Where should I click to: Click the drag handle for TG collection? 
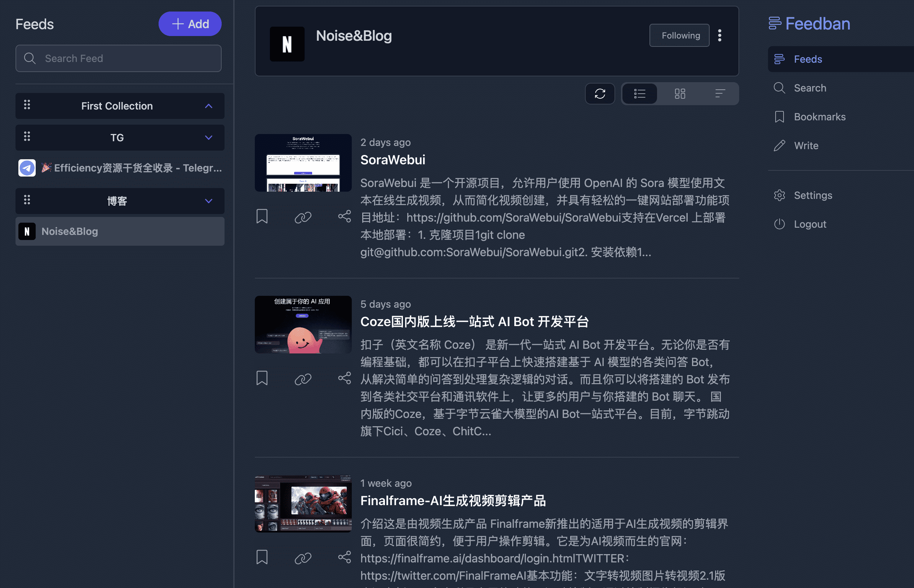[27, 137]
